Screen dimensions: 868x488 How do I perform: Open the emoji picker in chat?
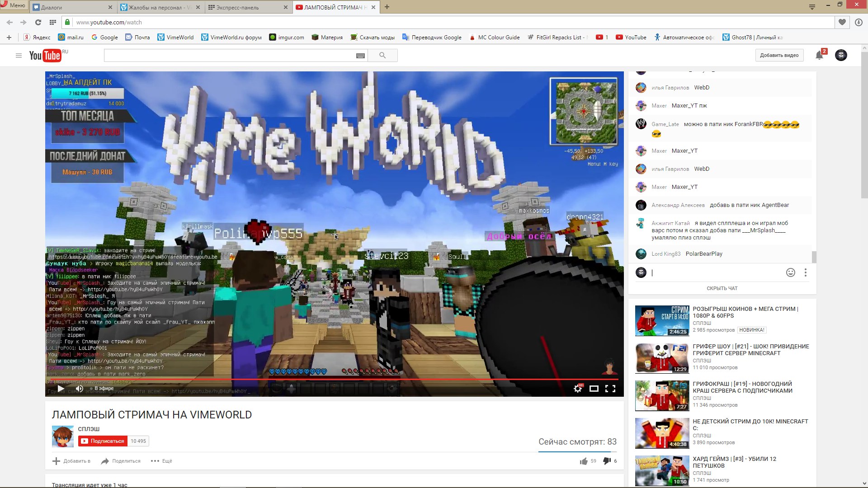[x=790, y=272]
